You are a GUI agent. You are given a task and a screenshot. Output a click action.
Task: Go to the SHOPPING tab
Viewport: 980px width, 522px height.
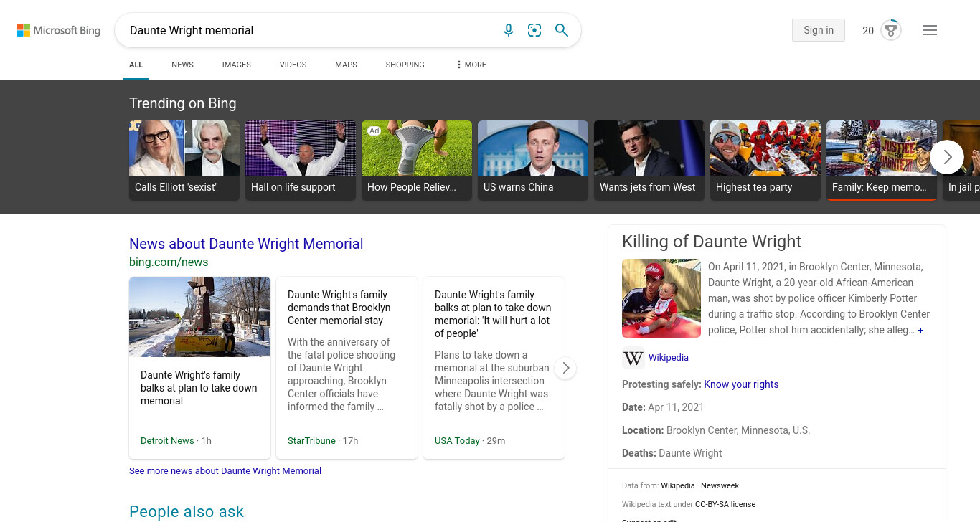pyautogui.click(x=405, y=65)
